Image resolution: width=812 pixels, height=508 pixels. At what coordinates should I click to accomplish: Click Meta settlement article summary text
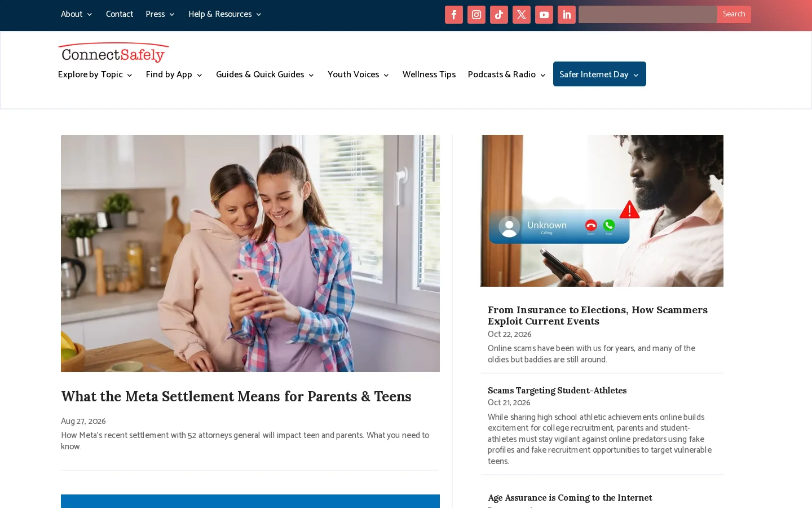245,441
